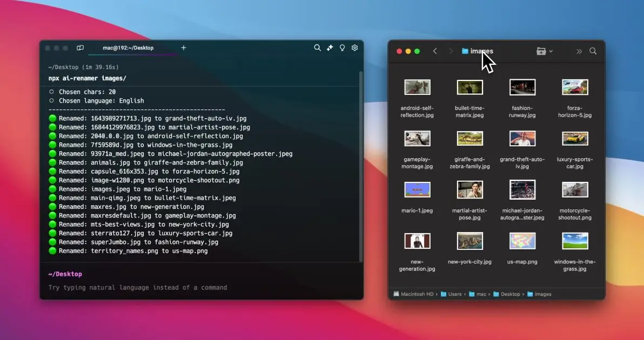
Task: Click the new folder icon in Finder toolbar
Action: click(541, 51)
